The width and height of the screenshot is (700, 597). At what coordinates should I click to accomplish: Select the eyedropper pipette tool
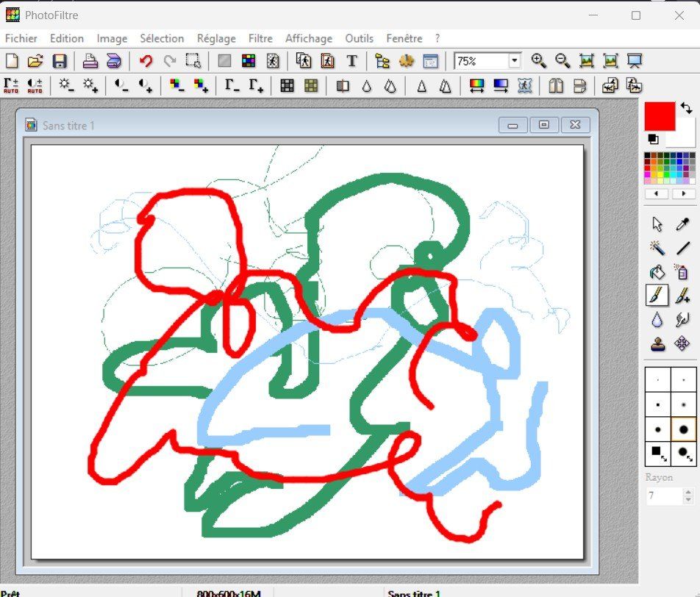point(682,224)
